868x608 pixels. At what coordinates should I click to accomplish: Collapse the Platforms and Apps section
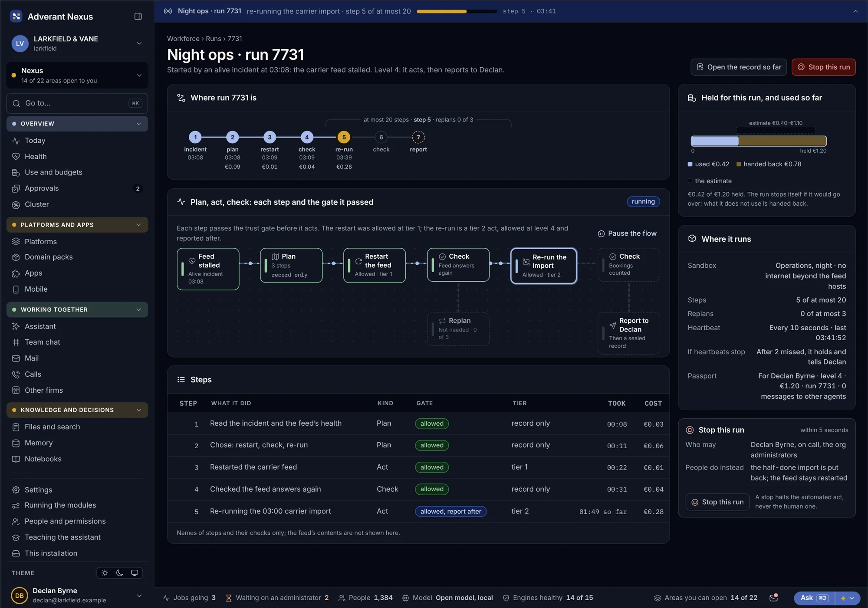pyautogui.click(x=77, y=225)
